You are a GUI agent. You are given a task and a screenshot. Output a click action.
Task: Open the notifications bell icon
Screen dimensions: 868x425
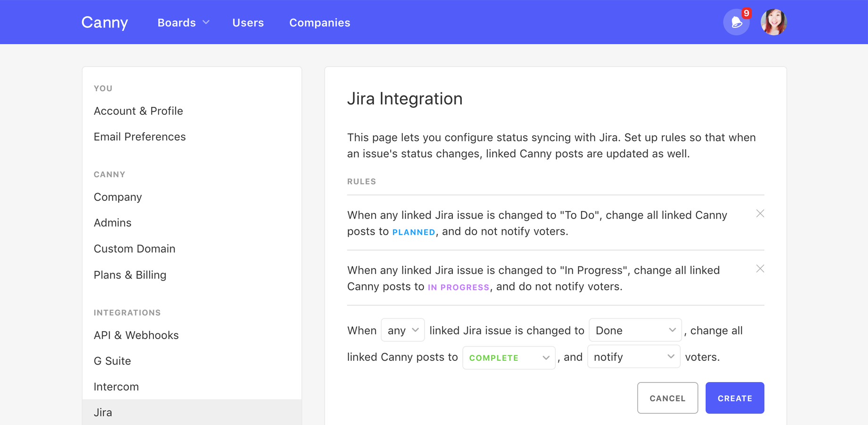(736, 22)
